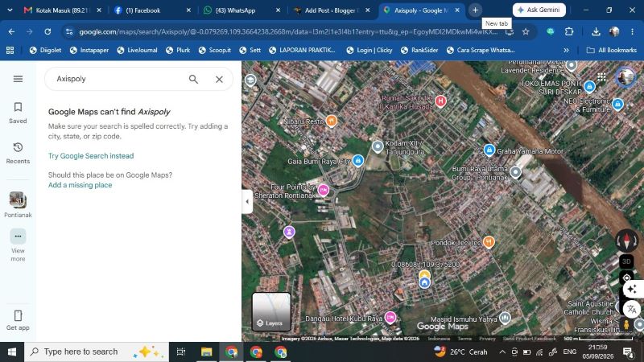Viewport: 644px width, 362px height.
Task: Bookmark this page with the star
Action: click(526, 31)
